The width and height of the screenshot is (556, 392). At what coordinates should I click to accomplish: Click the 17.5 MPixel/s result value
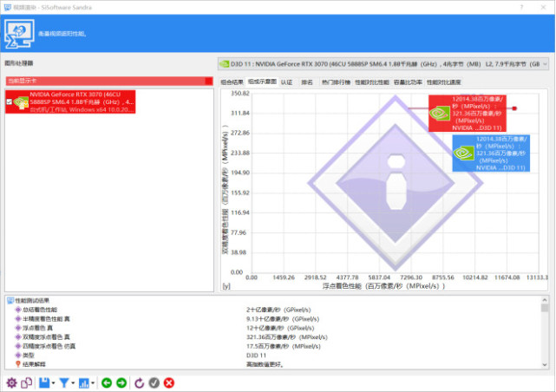click(284, 346)
